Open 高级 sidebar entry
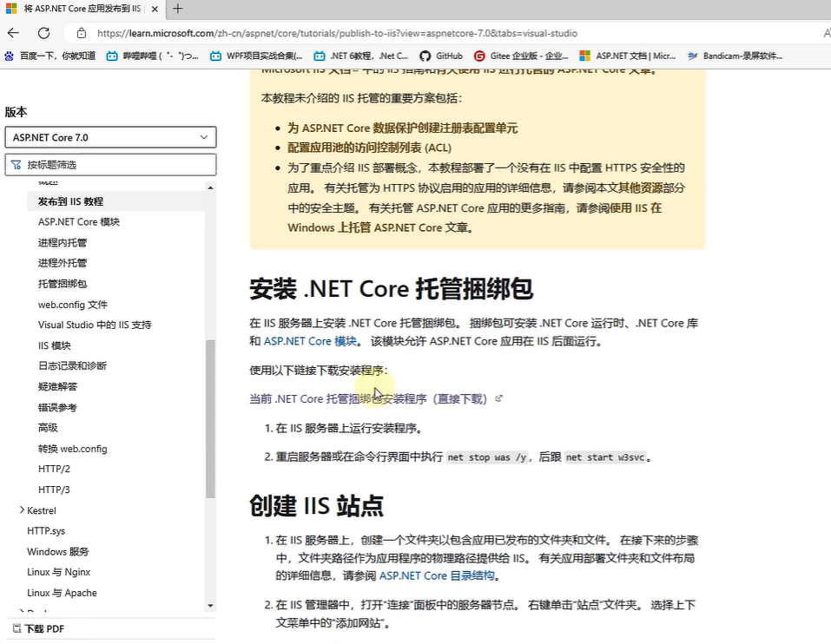The height and width of the screenshot is (644, 831). click(48, 427)
